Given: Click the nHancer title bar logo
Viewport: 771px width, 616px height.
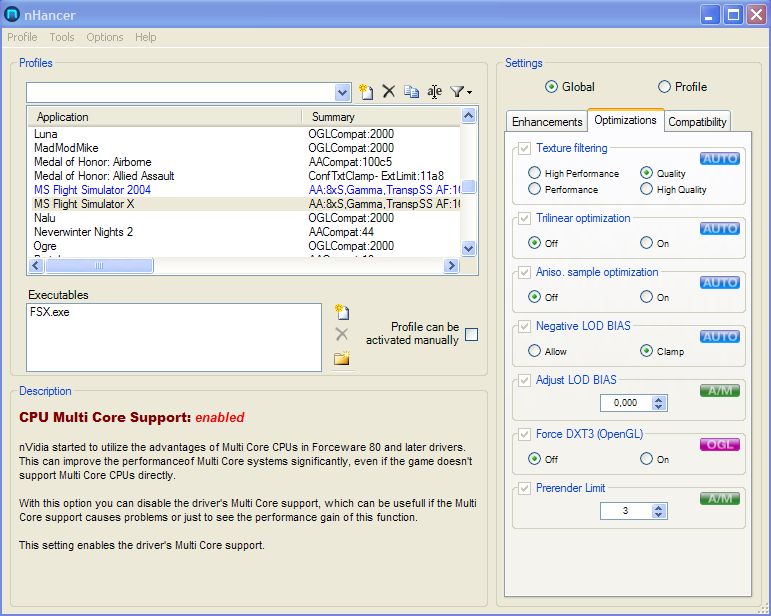Looking at the screenshot, I should click(x=12, y=15).
